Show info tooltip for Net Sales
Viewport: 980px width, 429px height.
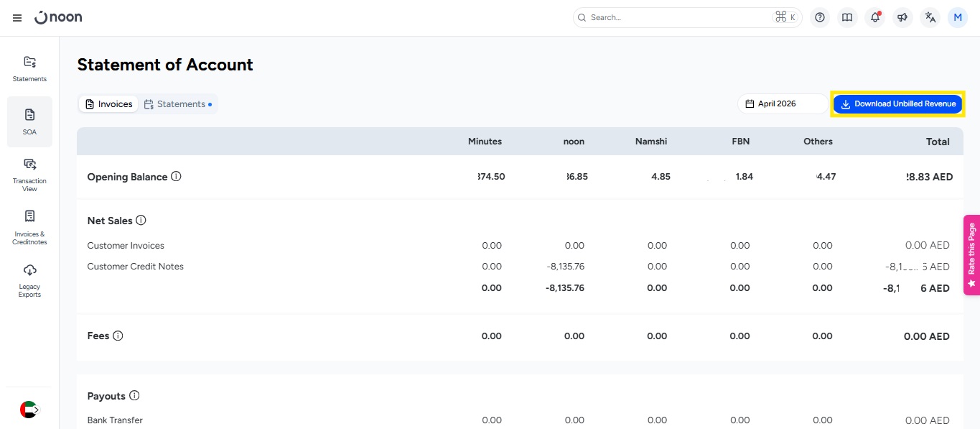point(141,221)
